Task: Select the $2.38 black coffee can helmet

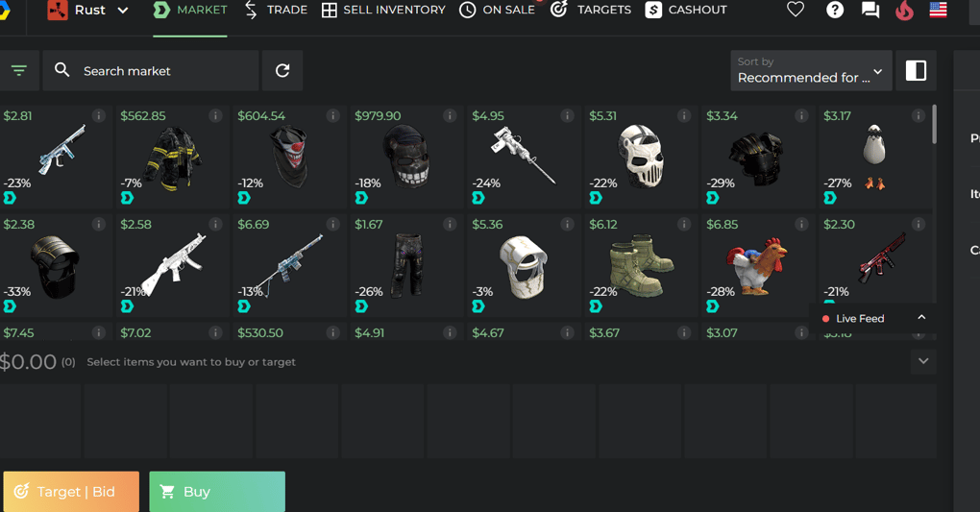Action: coord(57,265)
